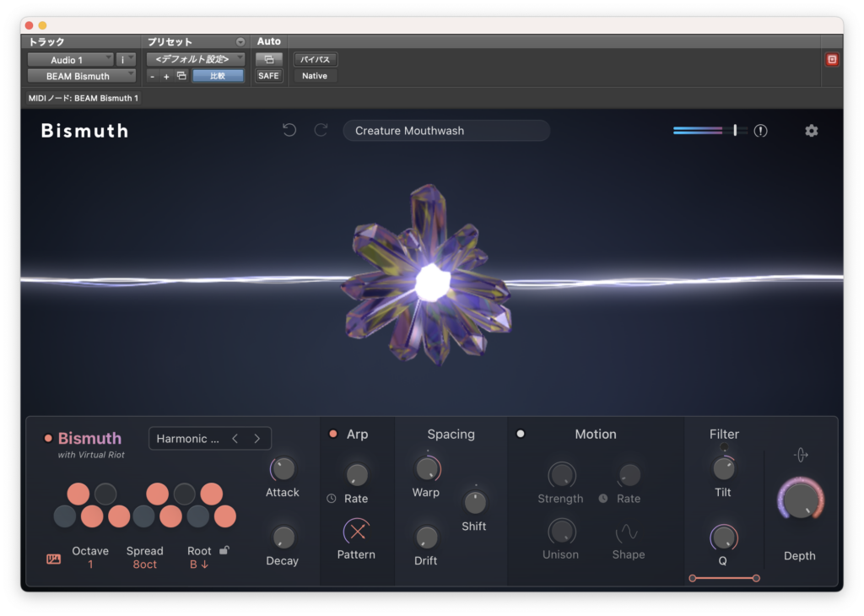Click the Filter range right handle
This screenshot has width=864, height=616.
pos(756,578)
